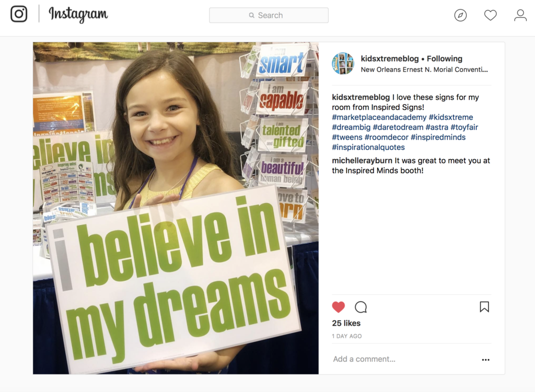Open the Explore compass icon
This screenshot has height=392, width=535.
pyautogui.click(x=460, y=15)
